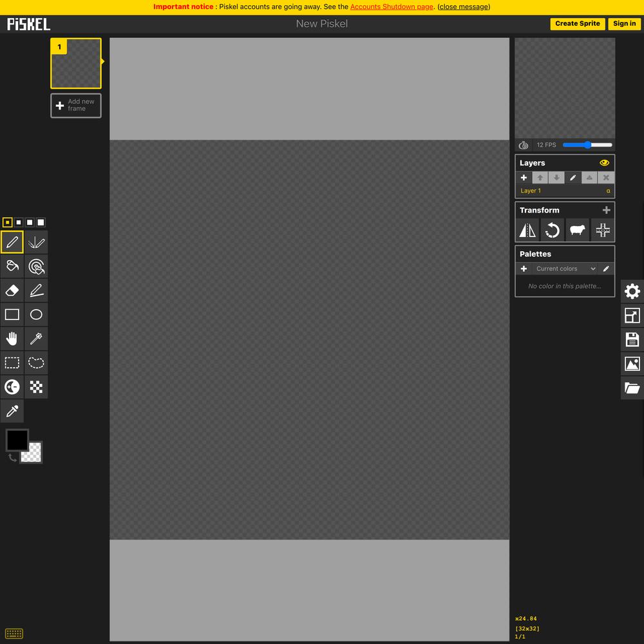Toggle onion skin preview
644x644 pixels.
pos(523,145)
